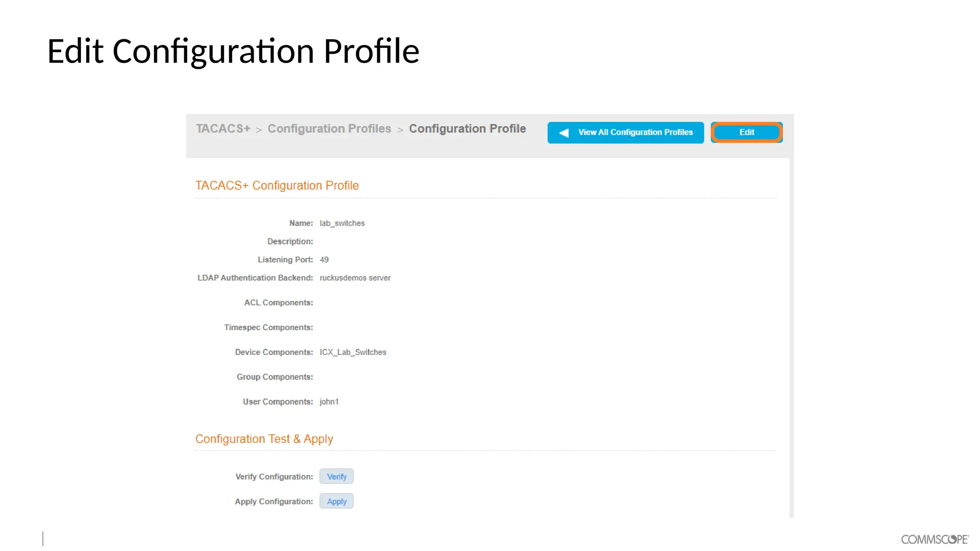This screenshot has height=551, width=980.
Task: Click the Edit button
Action: pyautogui.click(x=746, y=132)
